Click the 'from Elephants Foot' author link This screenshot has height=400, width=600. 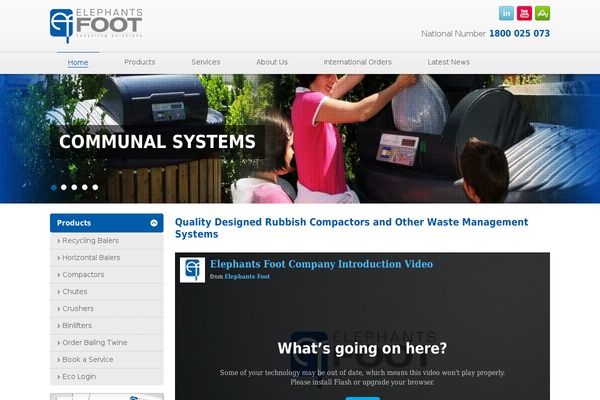(x=247, y=276)
